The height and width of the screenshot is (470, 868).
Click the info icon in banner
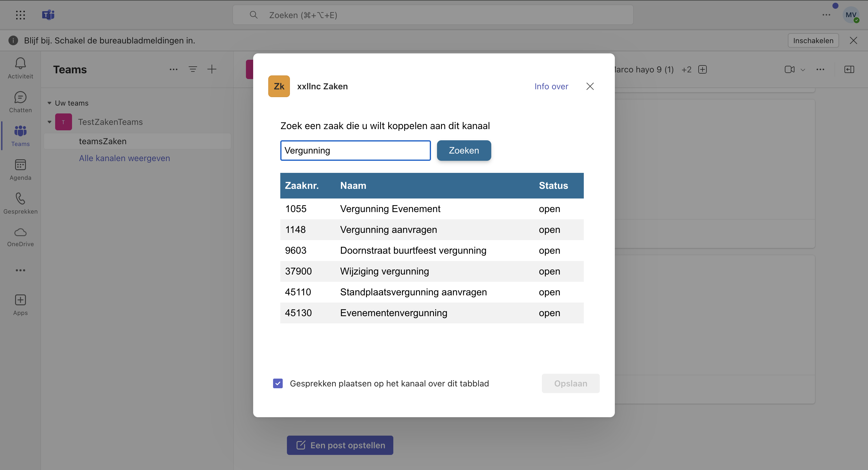point(13,40)
